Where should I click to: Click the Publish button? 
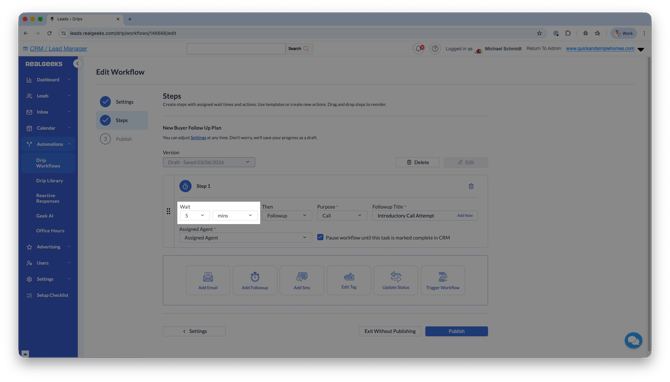[456, 331]
